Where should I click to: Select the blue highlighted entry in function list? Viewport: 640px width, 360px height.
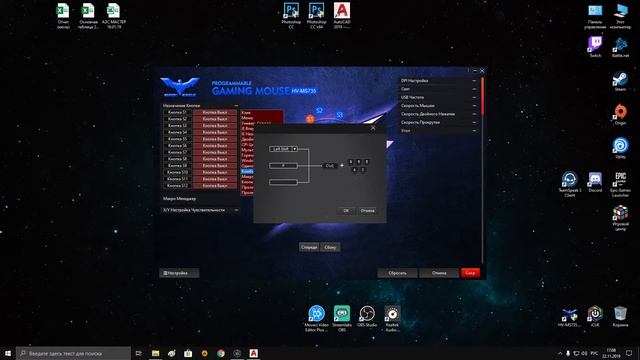click(x=247, y=171)
